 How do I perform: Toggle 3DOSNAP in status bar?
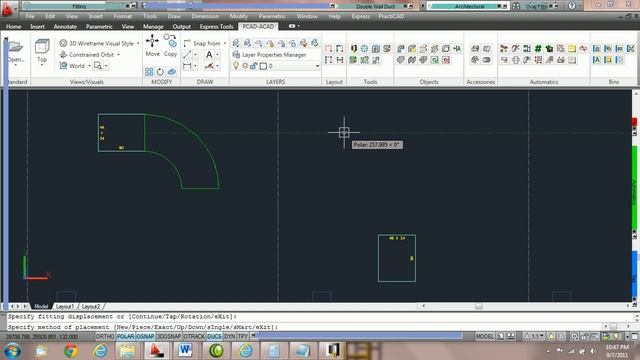tap(169, 336)
